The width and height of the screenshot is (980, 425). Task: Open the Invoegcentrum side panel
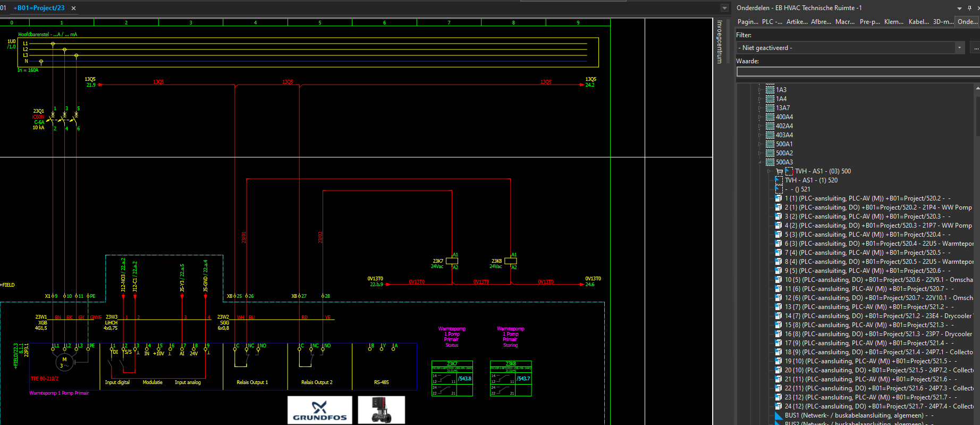coord(720,42)
